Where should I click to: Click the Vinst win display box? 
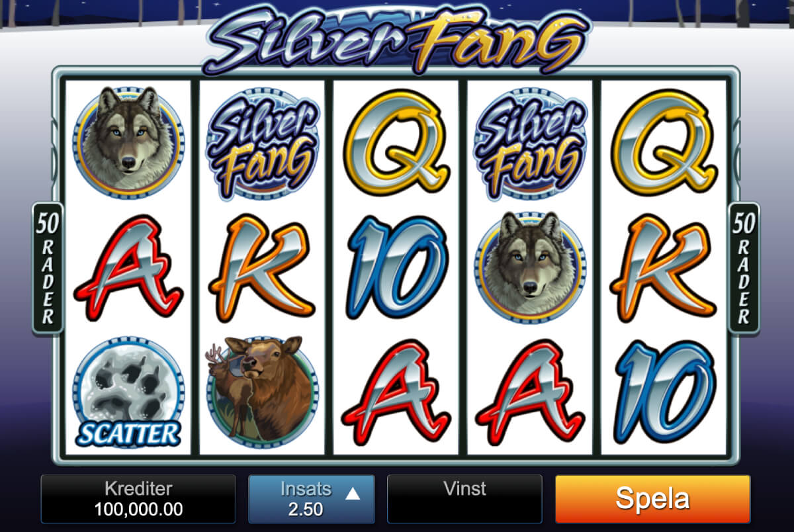click(464, 499)
